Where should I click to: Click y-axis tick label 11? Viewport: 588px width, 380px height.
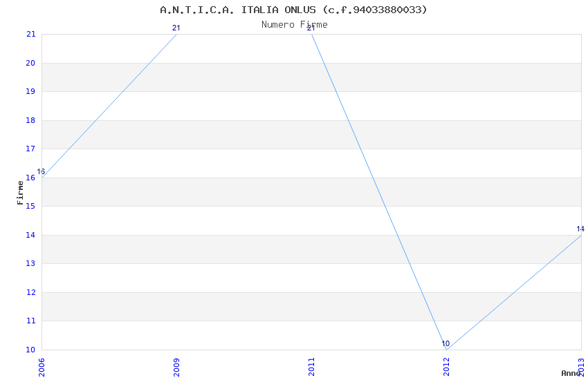click(x=30, y=321)
